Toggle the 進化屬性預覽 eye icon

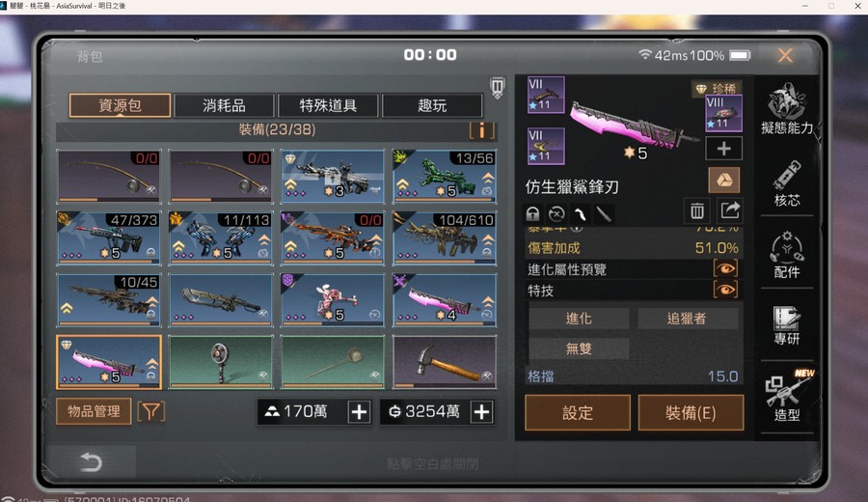pyautogui.click(x=725, y=269)
